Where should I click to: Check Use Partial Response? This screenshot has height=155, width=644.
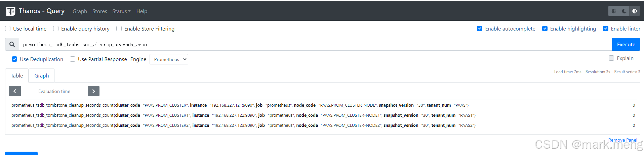click(x=73, y=59)
